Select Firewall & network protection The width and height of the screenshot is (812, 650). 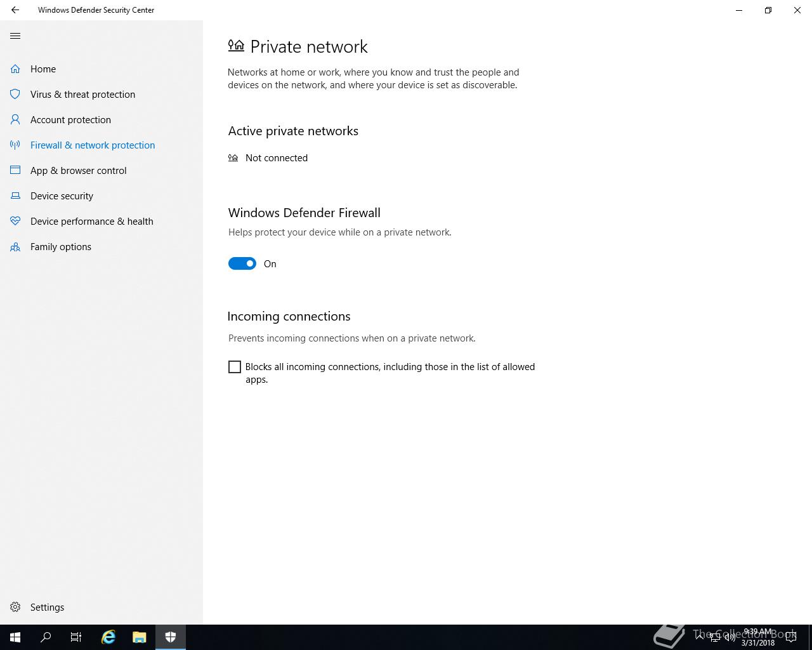pos(101,145)
